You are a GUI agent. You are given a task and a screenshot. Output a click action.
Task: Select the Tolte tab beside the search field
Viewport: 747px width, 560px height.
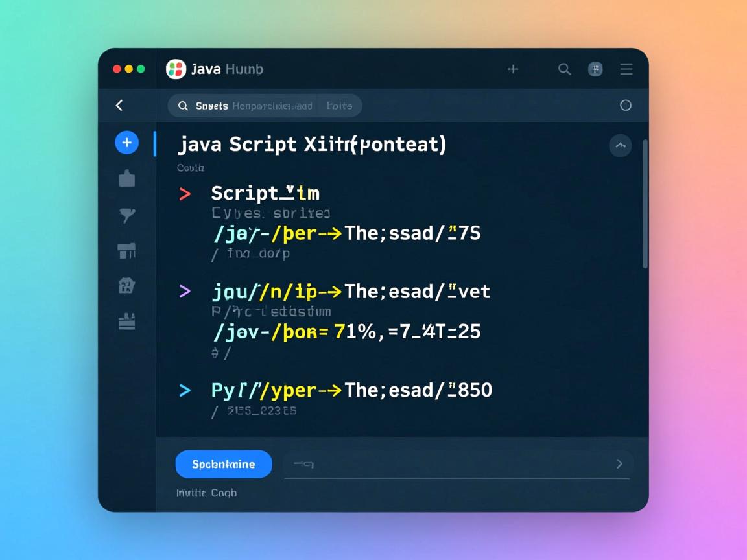339,106
